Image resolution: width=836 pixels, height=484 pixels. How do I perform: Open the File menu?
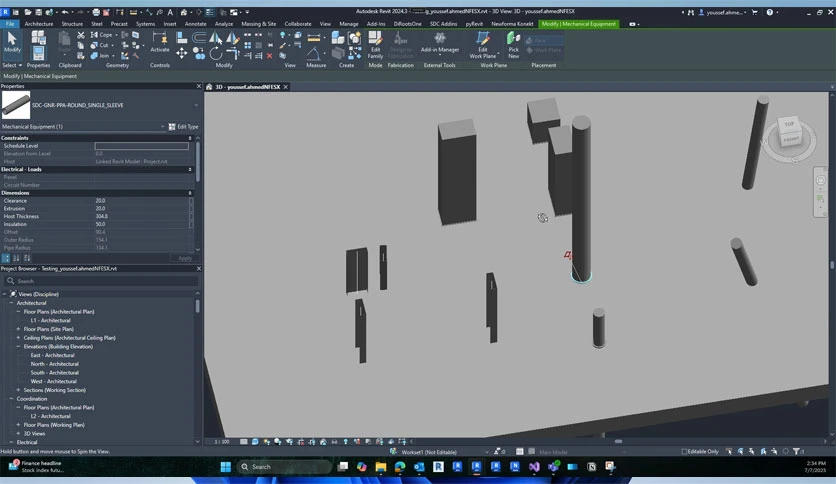click(x=10, y=24)
